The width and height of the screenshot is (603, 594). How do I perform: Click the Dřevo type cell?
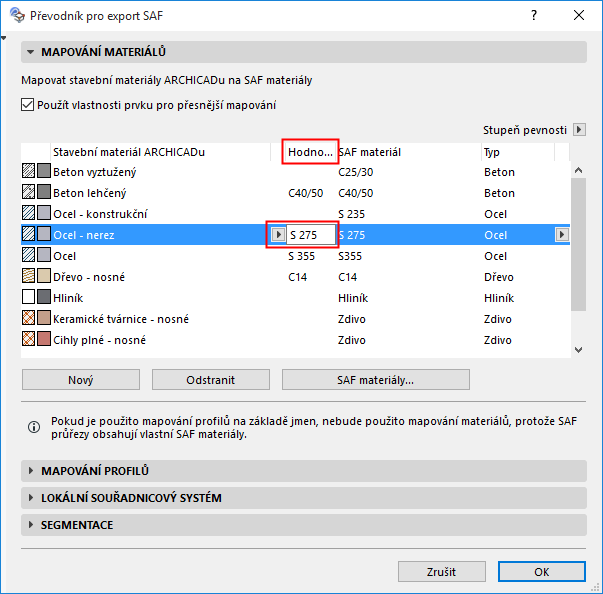[499, 277]
